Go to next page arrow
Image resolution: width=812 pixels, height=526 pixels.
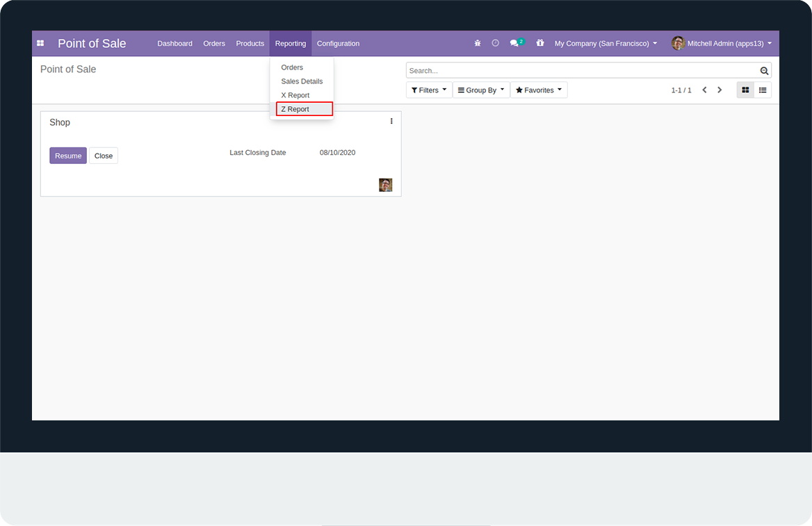(x=720, y=90)
